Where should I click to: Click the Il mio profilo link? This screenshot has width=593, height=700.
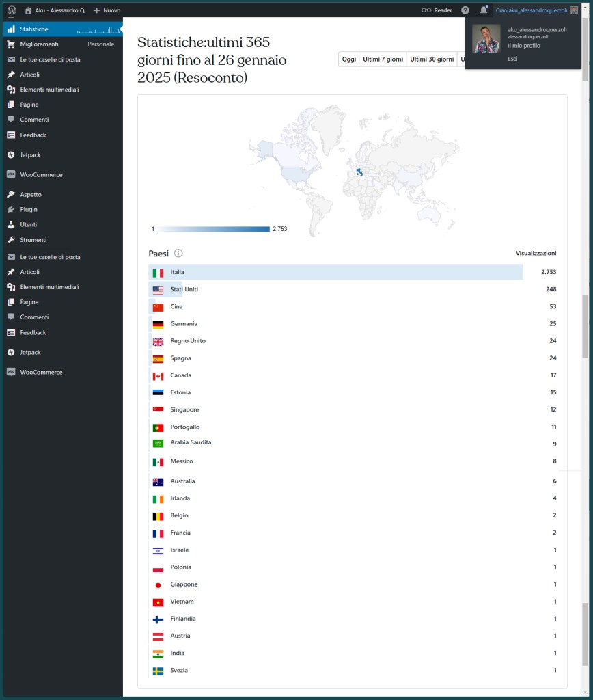click(x=523, y=45)
